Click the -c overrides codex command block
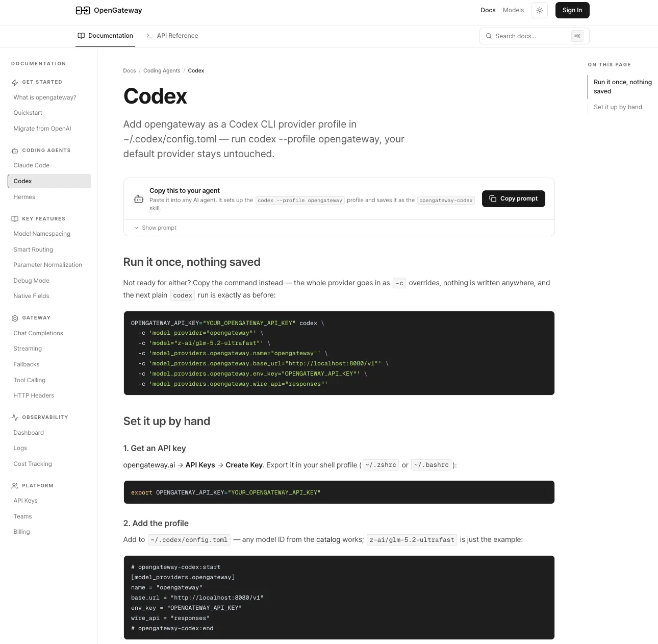Screen dimensions: 658x644 pos(339,353)
